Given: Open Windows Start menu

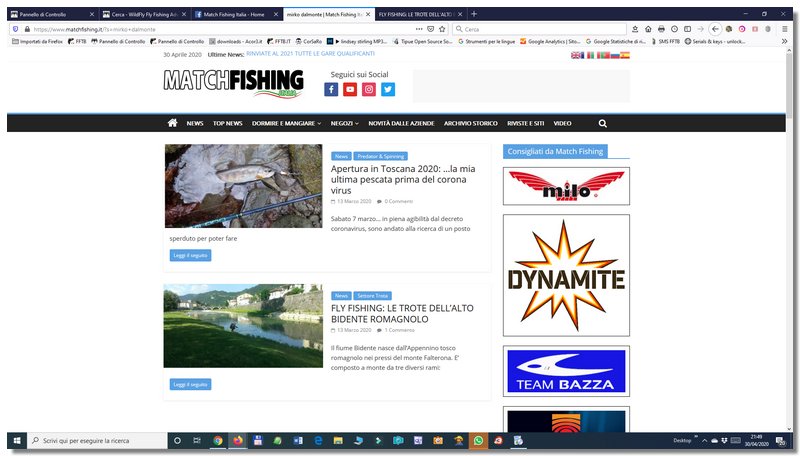Looking at the screenshot, I should point(17,440).
